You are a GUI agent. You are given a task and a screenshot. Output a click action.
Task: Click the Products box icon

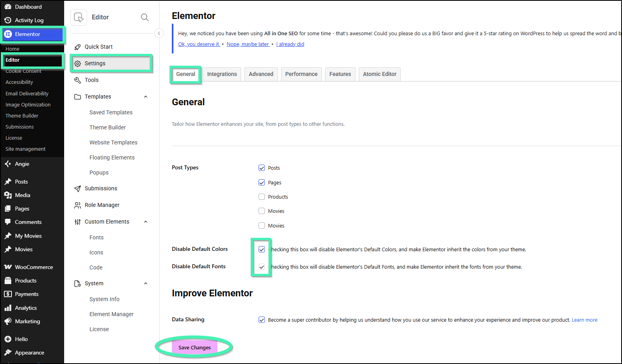(x=8, y=281)
